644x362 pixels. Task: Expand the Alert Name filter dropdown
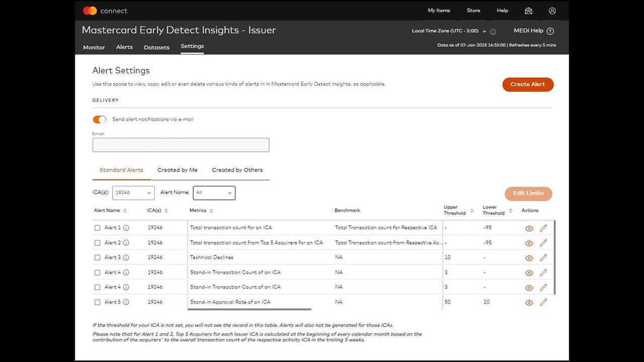(x=214, y=193)
